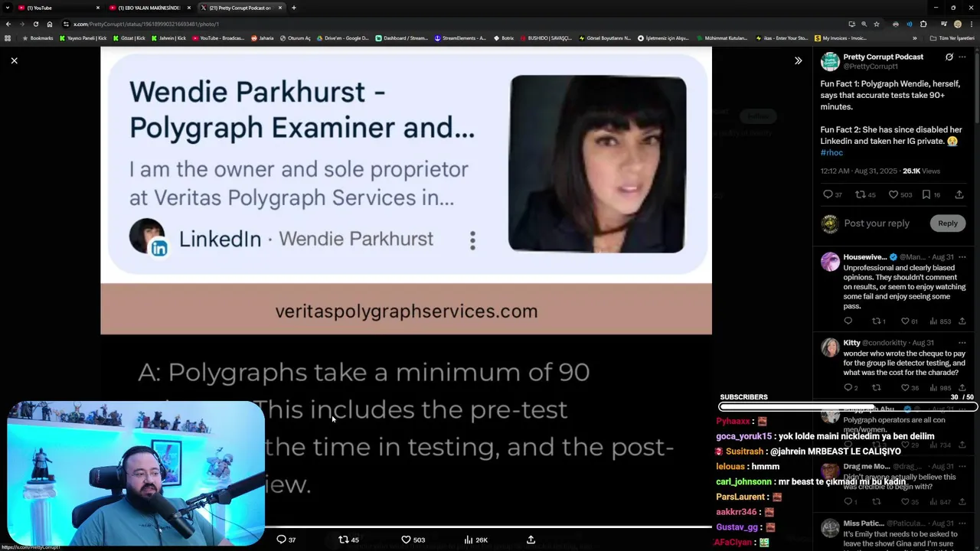Reply to Kitty's comment
The height and width of the screenshot is (551, 980).
(850, 388)
